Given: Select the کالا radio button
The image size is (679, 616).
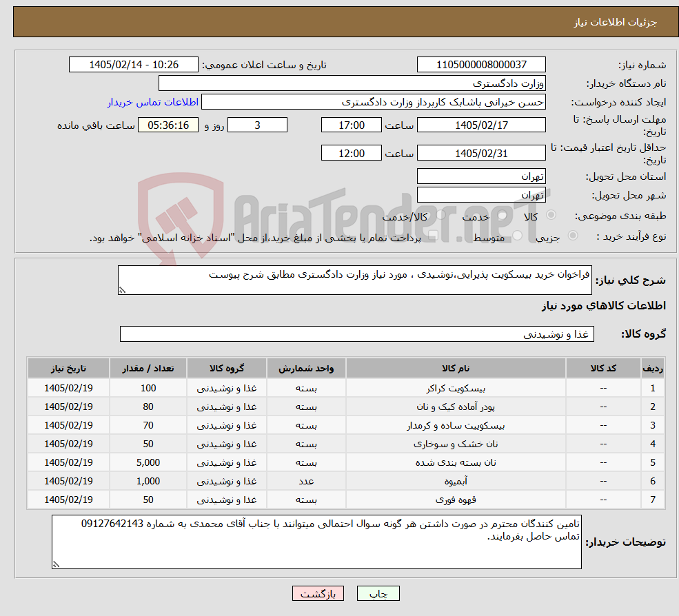Looking at the screenshot, I should click(x=551, y=215).
